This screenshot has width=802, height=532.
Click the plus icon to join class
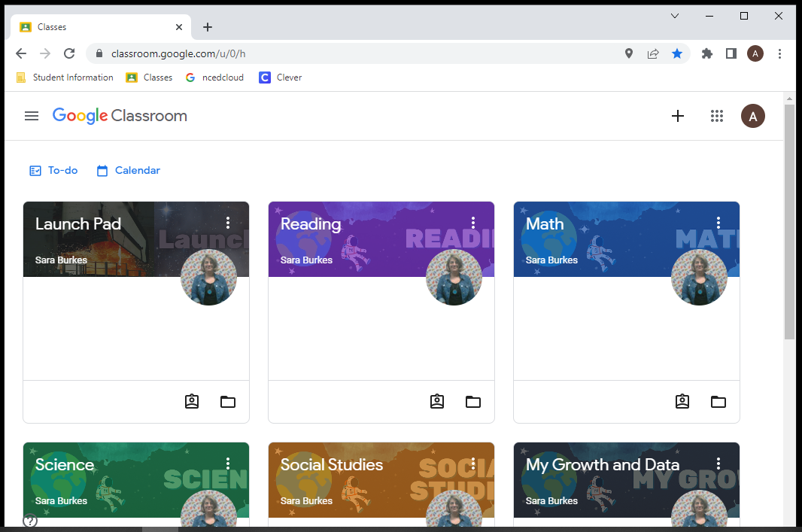tap(678, 116)
